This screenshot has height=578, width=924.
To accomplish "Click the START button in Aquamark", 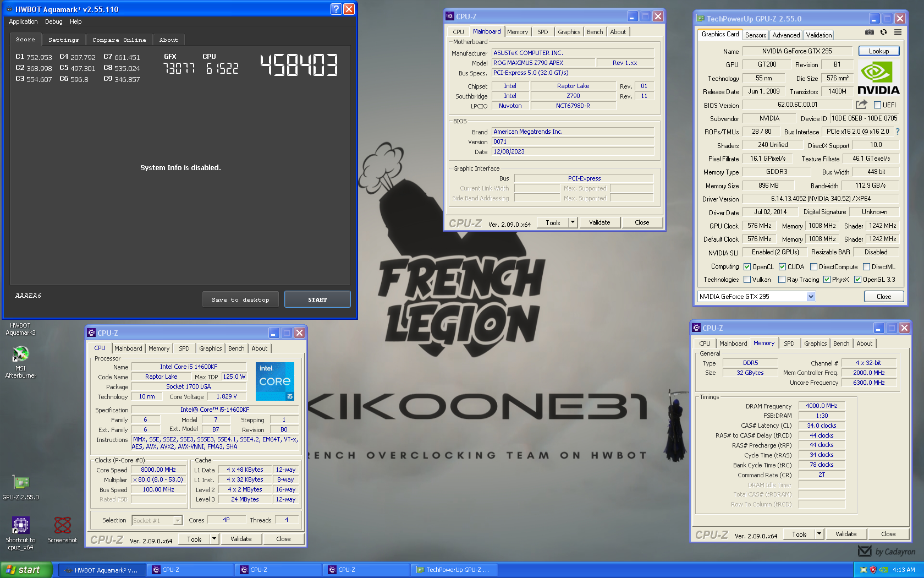I will pos(317,299).
